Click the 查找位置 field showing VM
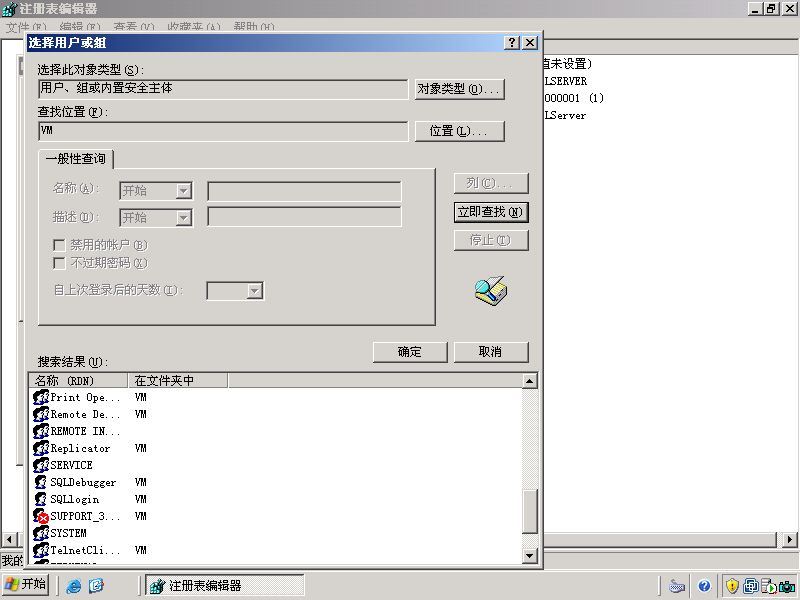The height and width of the screenshot is (600, 800). click(x=223, y=131)
